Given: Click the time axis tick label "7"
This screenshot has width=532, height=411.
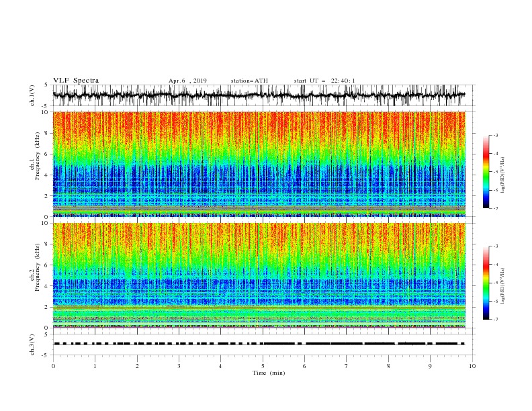Looking at the screenshot, I should pos(347,366).
